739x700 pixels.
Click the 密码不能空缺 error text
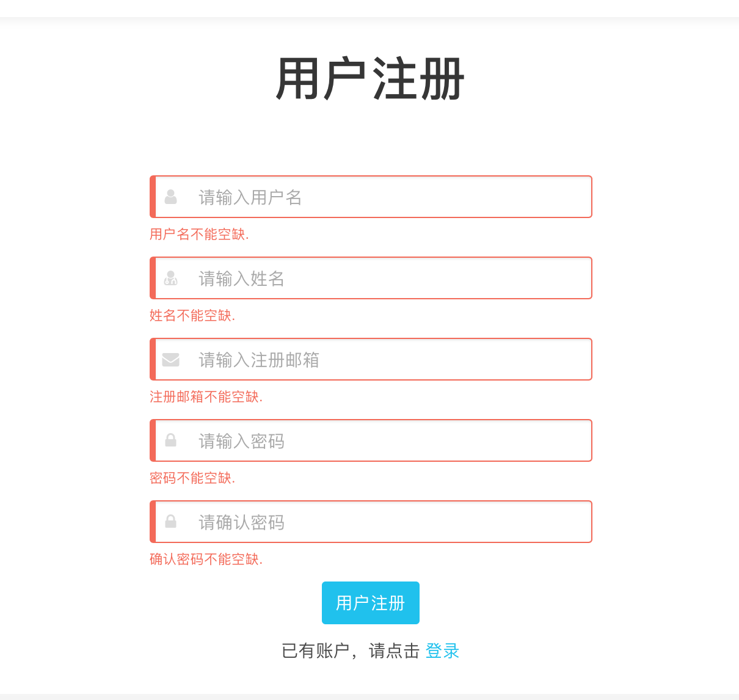click(192, 478)
